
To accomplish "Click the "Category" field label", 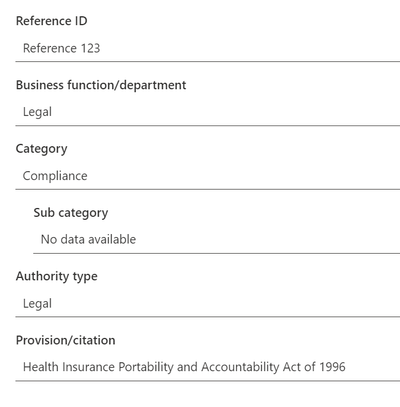I will pyautogui.click(x=42, y=149).
